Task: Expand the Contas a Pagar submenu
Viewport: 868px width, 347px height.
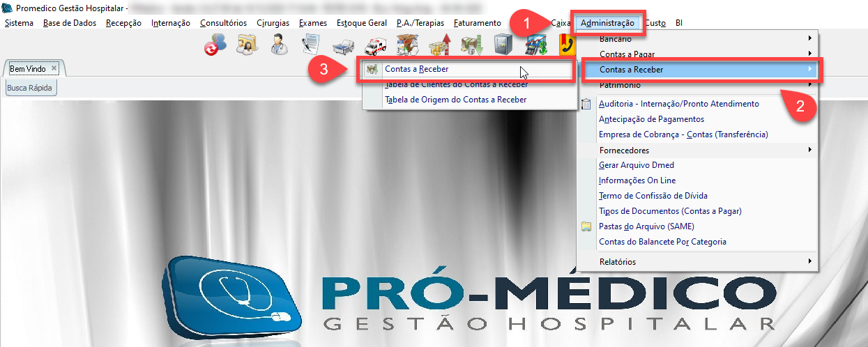Action: click(x=697, y=54)
